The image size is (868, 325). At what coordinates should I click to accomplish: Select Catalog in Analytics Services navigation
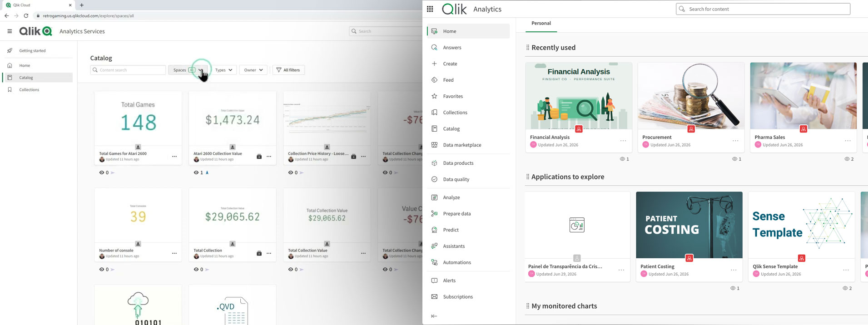(37, 78)
